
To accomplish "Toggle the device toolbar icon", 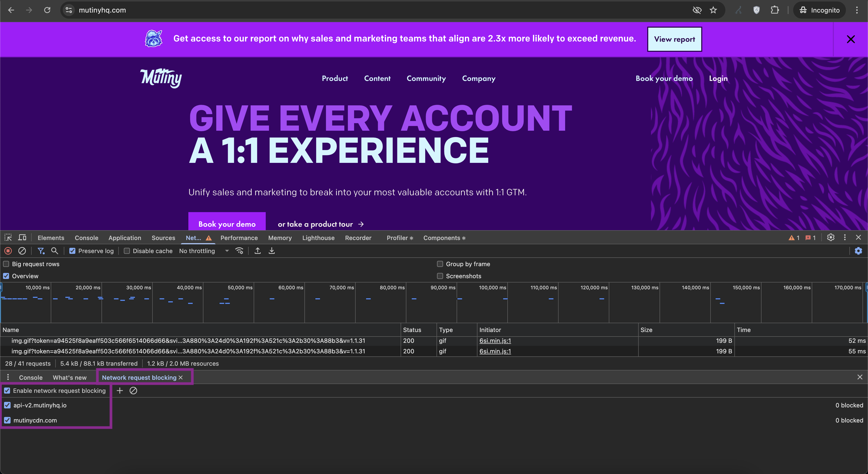I will click(22, 237).
